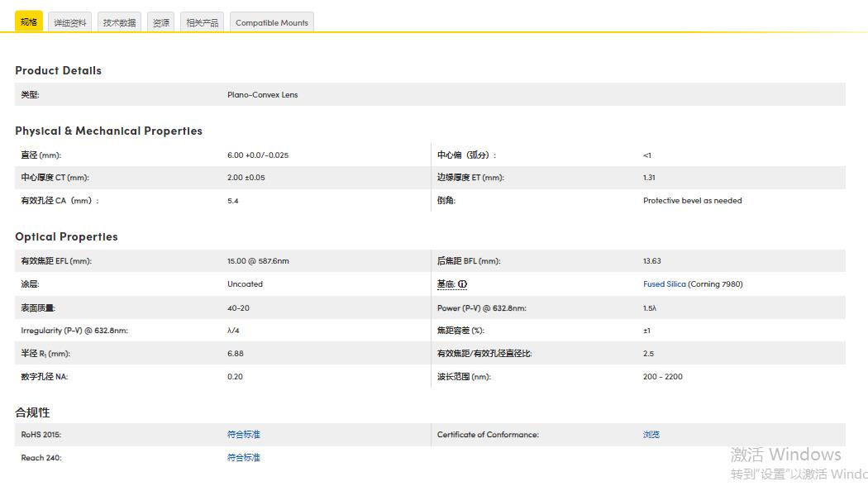Click the focal tolerance value ±1
This screenshot has width=868, height=486.
[646, 331]
